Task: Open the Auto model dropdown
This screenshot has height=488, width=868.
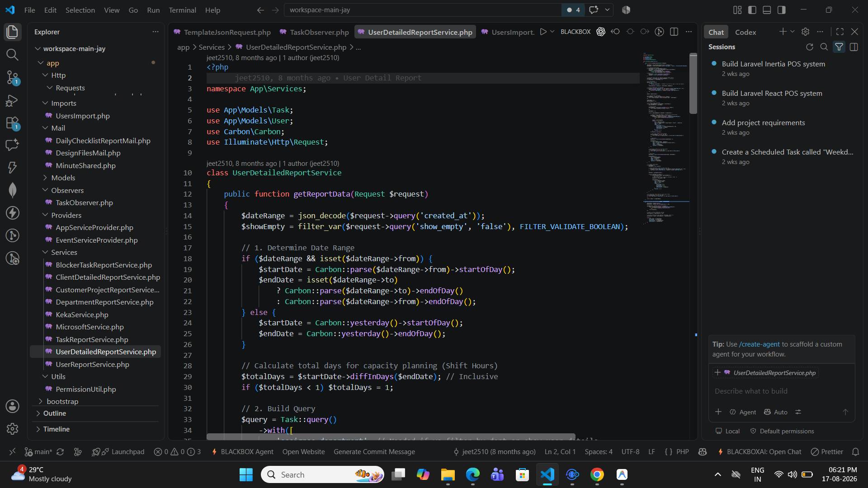Action: [x=776, y=412]
